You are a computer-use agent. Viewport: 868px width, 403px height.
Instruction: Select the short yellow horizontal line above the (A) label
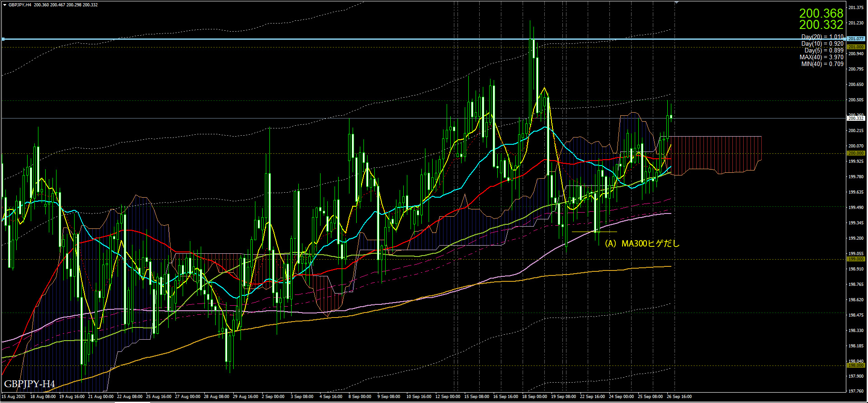point(594,232)
